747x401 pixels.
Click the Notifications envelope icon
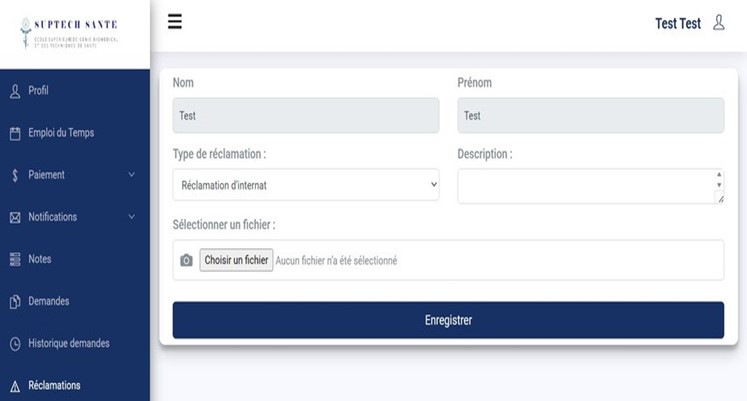pyautogui.click(x=15, y=217)
